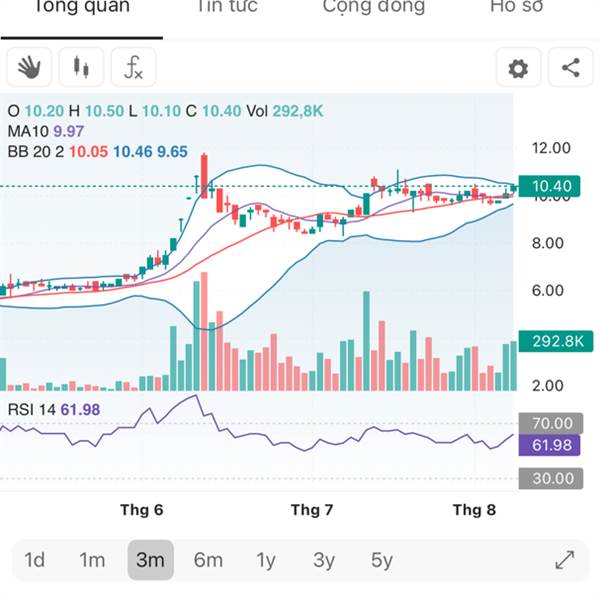
Task: Click the 6.00 price axis label
Action: 548,290
